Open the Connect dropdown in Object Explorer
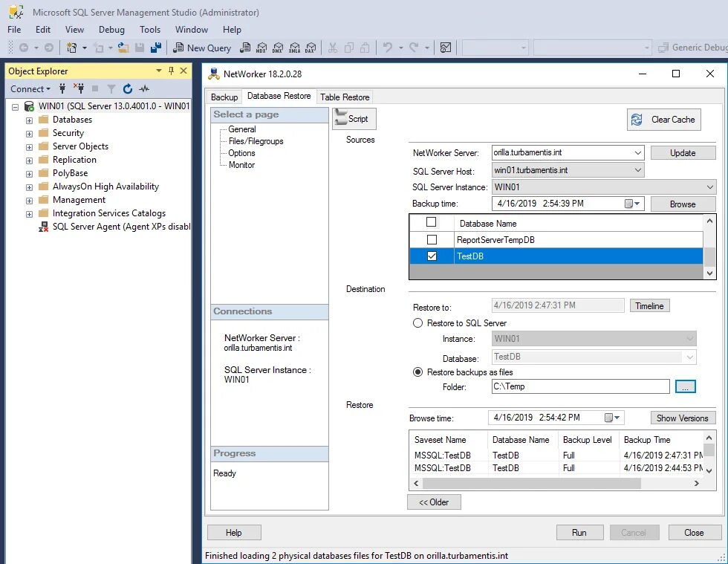The image size is (728, 564). 30,88
